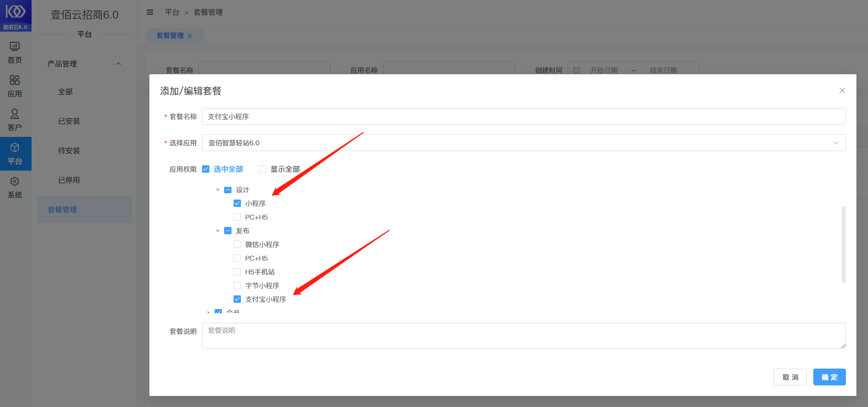Uncheck 小程序 under 设计
Screen dimensions: 868x407
click(x=237, y=204)
